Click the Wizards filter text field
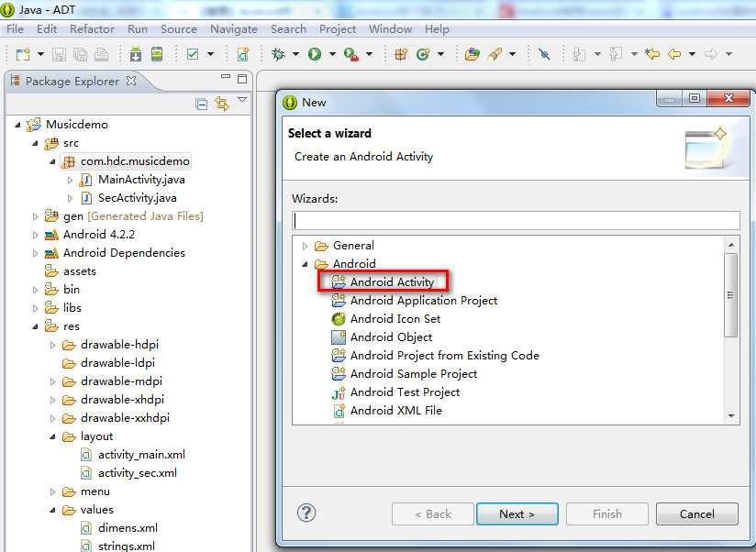Screen dimensions: 756x552 tap(516, 221)
